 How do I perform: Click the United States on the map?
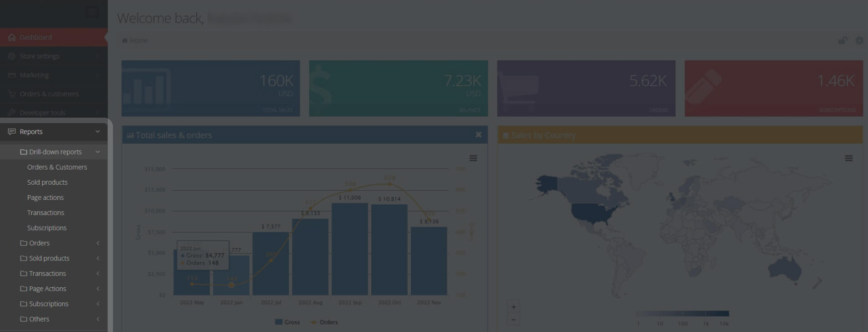point(594,213)
